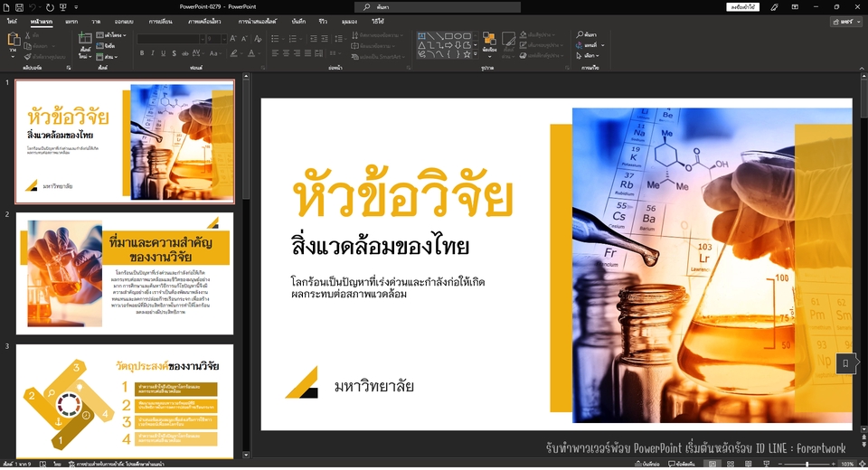Toggle Strikethrough formatting
Screen dimensions: 868x470
pyautogui.click(x=184, y=53)
